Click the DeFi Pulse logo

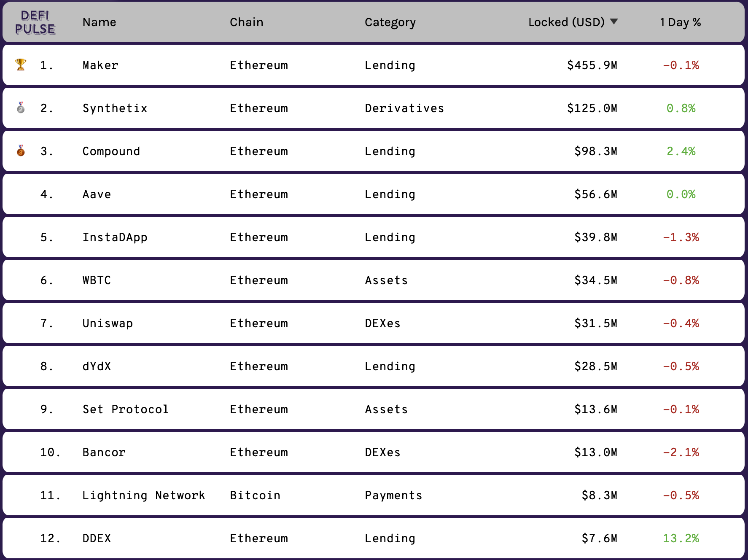click(35, 22)
